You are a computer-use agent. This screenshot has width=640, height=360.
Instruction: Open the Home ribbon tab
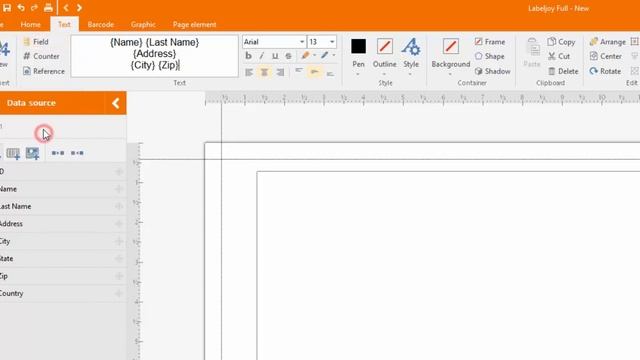pyautogui.click(x=31, y=24)
